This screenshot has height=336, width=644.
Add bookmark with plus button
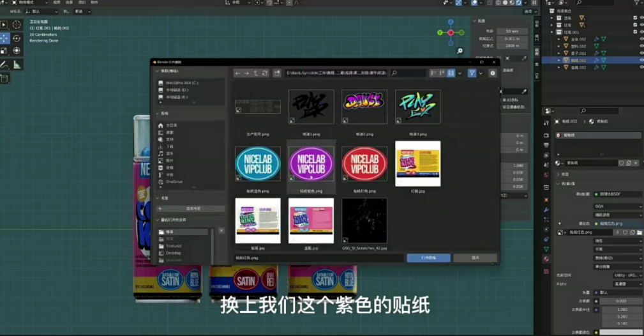[x=191, y=208]
